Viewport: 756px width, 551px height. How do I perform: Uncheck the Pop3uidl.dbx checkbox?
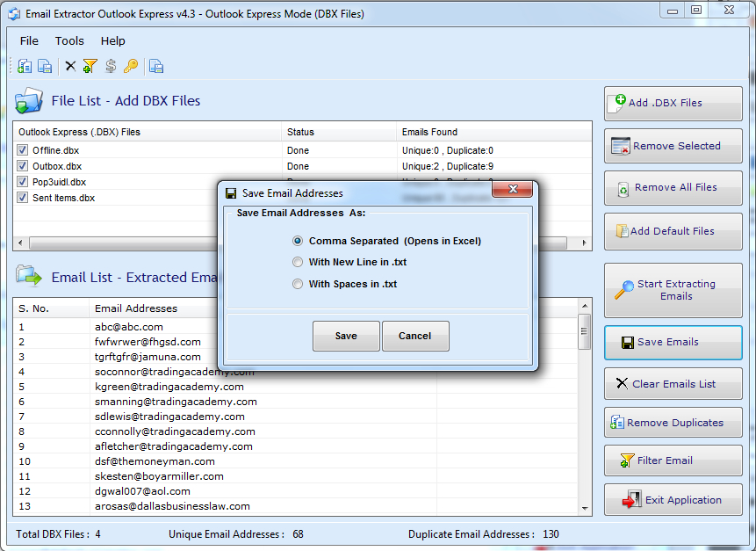22,182
